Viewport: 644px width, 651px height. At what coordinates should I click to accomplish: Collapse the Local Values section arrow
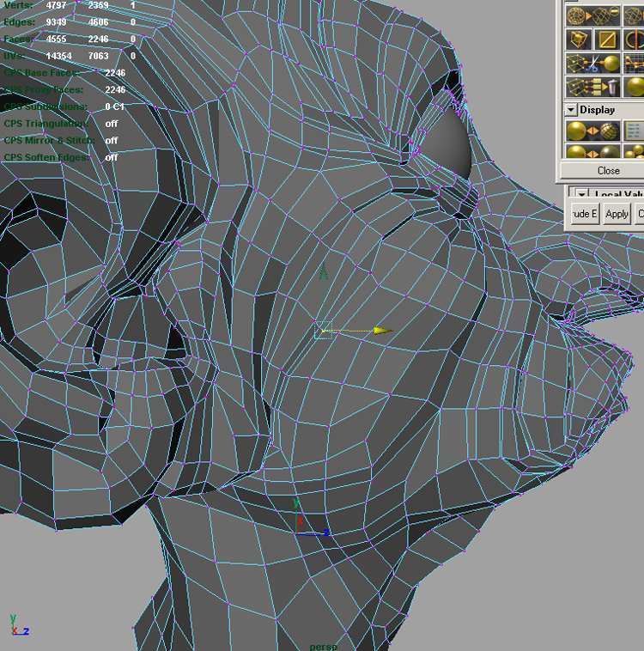581,195
